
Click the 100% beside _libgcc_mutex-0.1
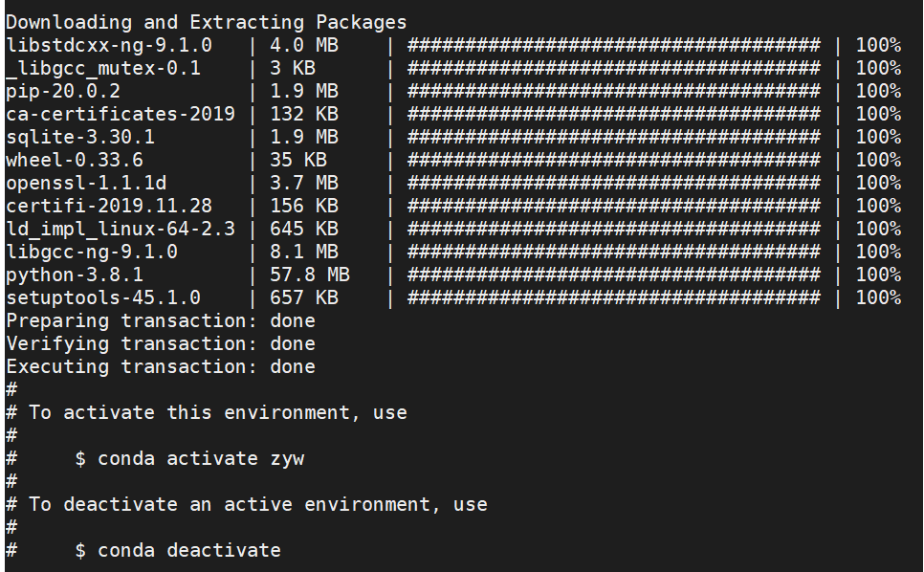878,68
